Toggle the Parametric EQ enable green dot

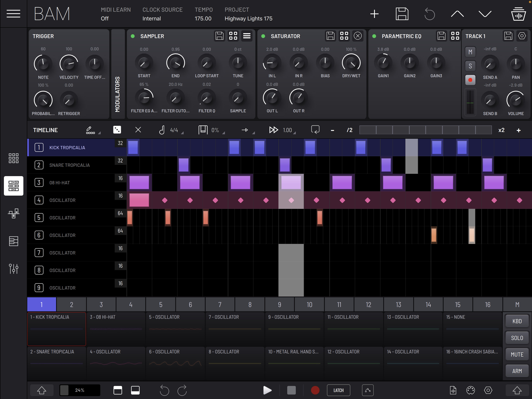tap(374, 36)
